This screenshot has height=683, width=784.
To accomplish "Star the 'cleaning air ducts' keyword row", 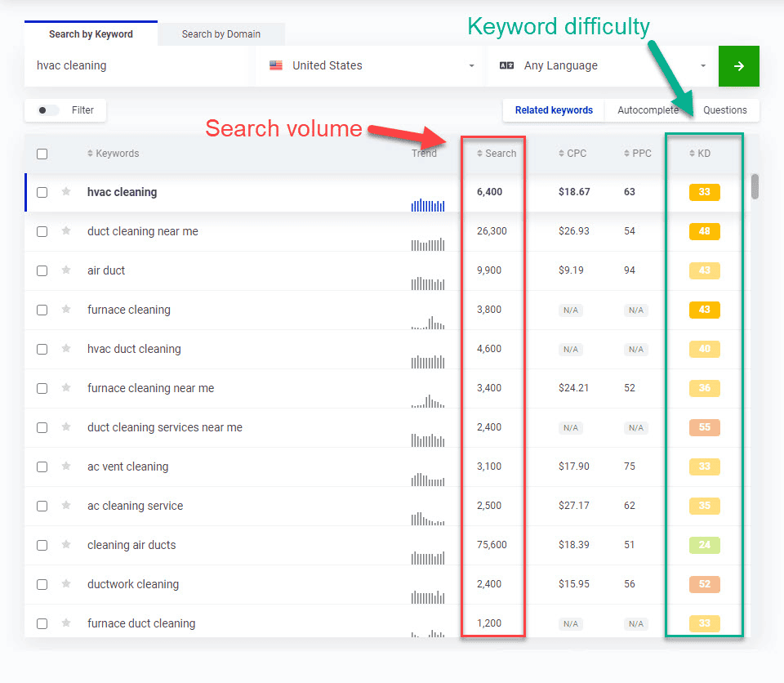I will point(66,545).
